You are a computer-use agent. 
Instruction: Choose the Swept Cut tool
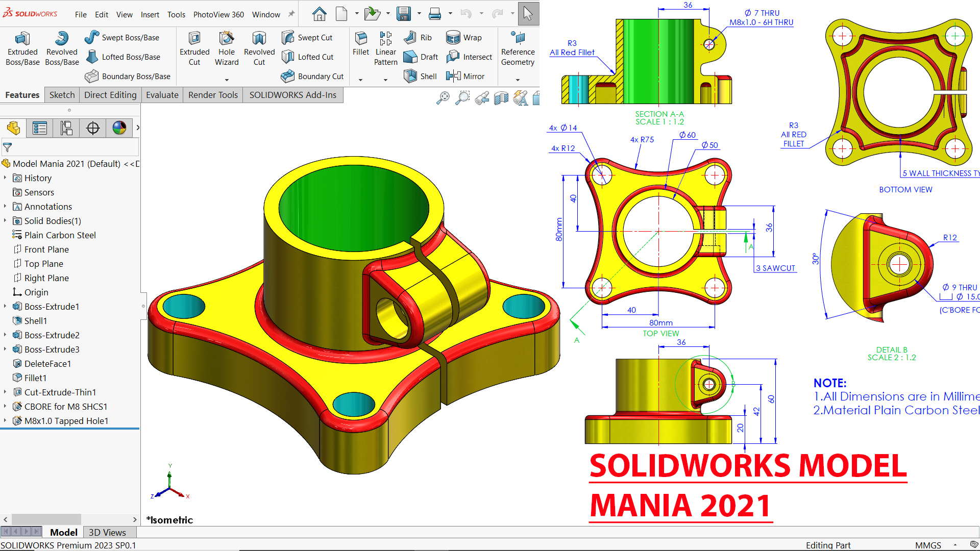point(307,37)
